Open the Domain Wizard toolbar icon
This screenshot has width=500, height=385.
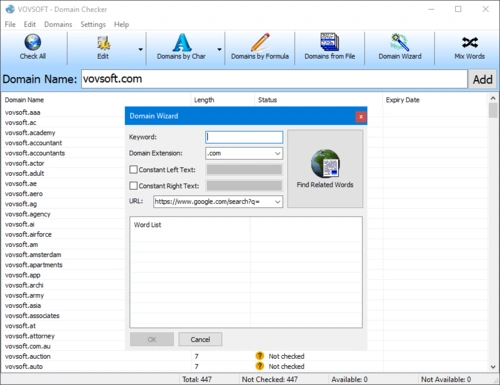pyautogui.click(x=400, y=42)
